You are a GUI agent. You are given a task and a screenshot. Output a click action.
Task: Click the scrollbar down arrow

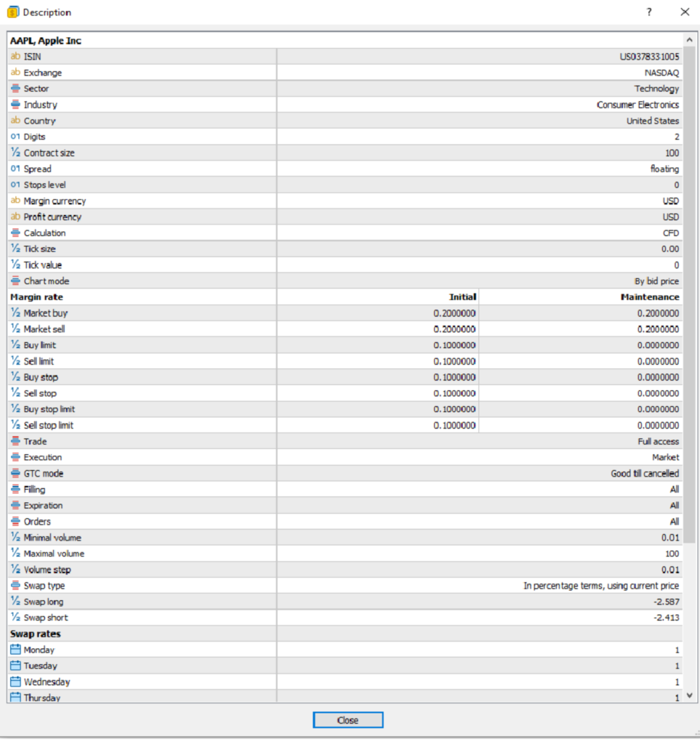[690, 695]
